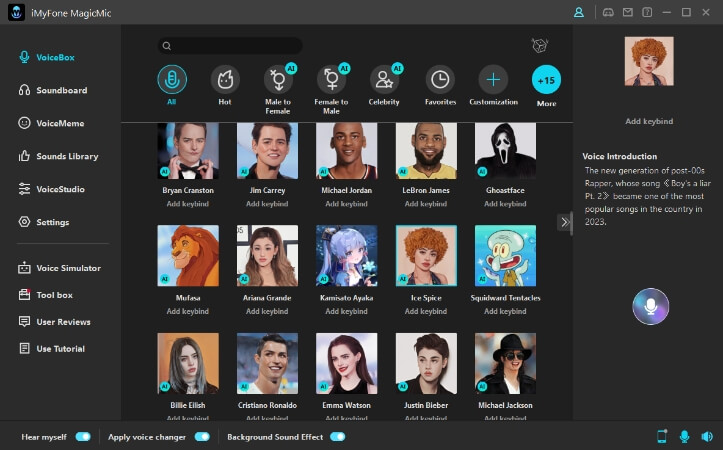Add keybind for Ariana Grande
This screenshot has height=450, width=723.
pyautogui.click(x=267, y=311)
